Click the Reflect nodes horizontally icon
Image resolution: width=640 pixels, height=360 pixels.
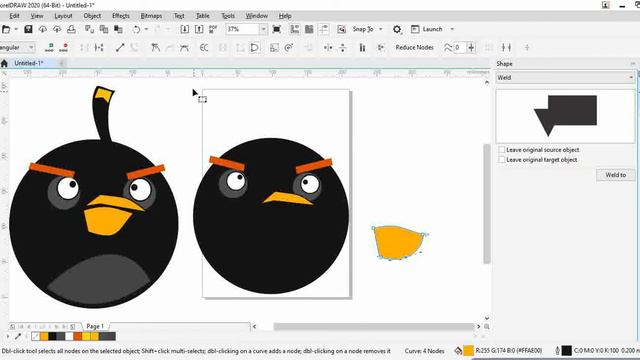328,48
